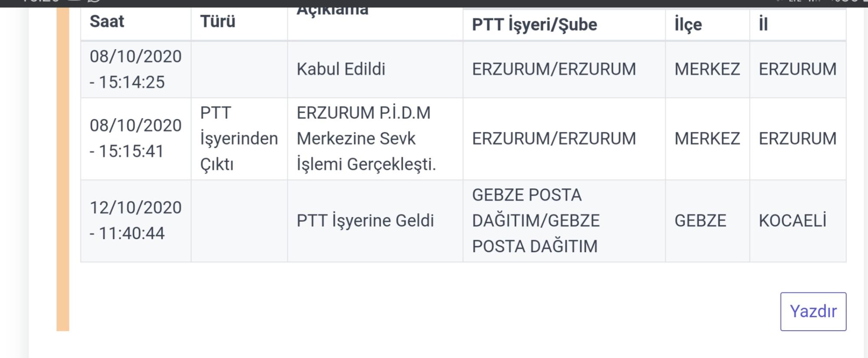The height and width of the screenshot is (358, 868).
Task: Click the orange vertical bar beside the table
Action: (x=63, y=169)
